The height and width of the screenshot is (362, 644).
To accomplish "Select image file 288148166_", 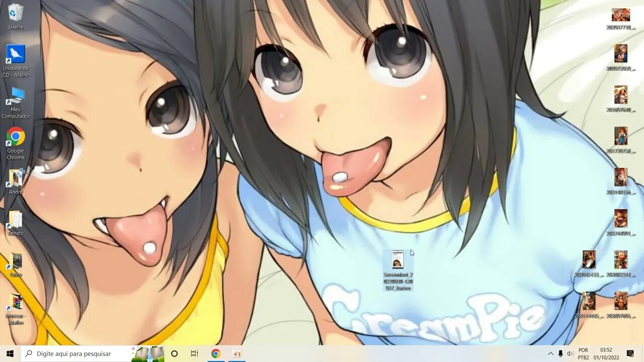I will (x=620, y=182).
